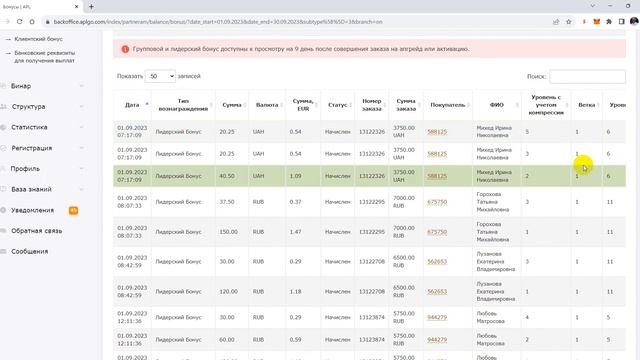Share page via address bar share icon
This screenshot has width=640, height=360.
(556, 22)
